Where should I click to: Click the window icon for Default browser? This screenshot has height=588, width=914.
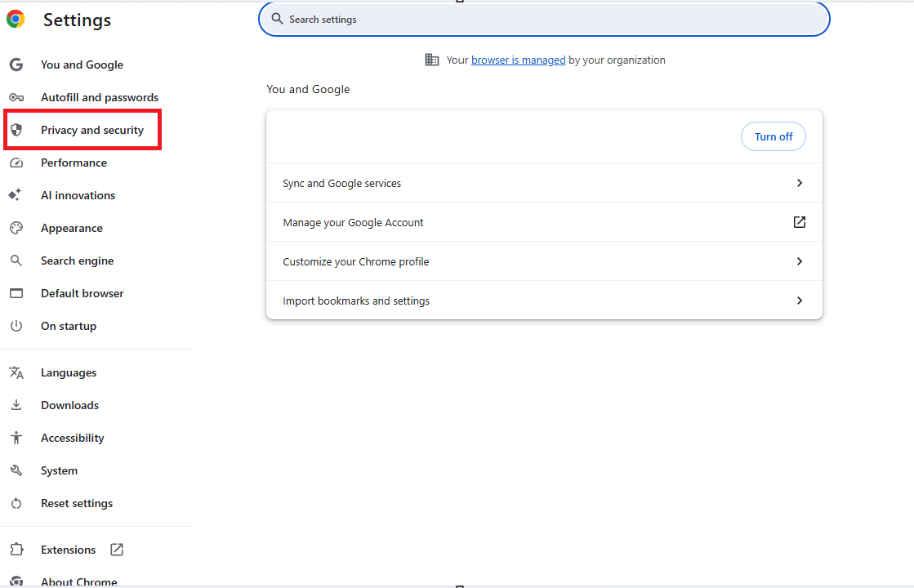coord(16,293)
